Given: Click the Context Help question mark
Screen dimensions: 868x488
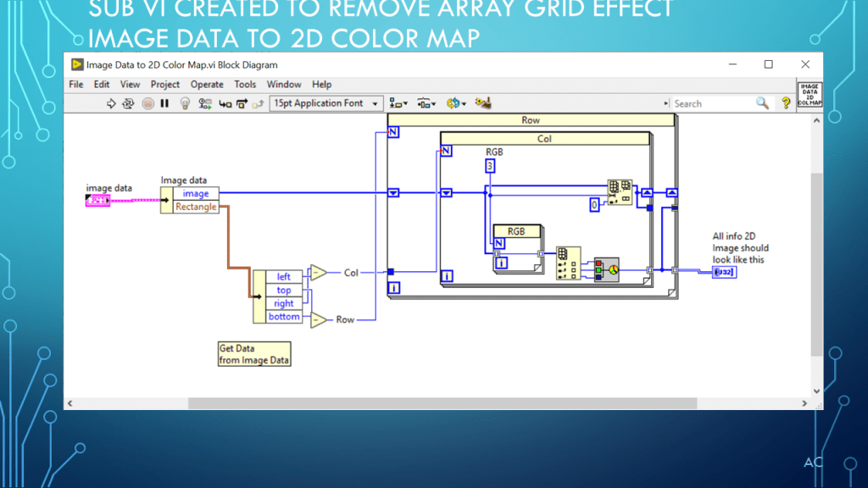Looking at the screenshot, I should pos(786,103).
